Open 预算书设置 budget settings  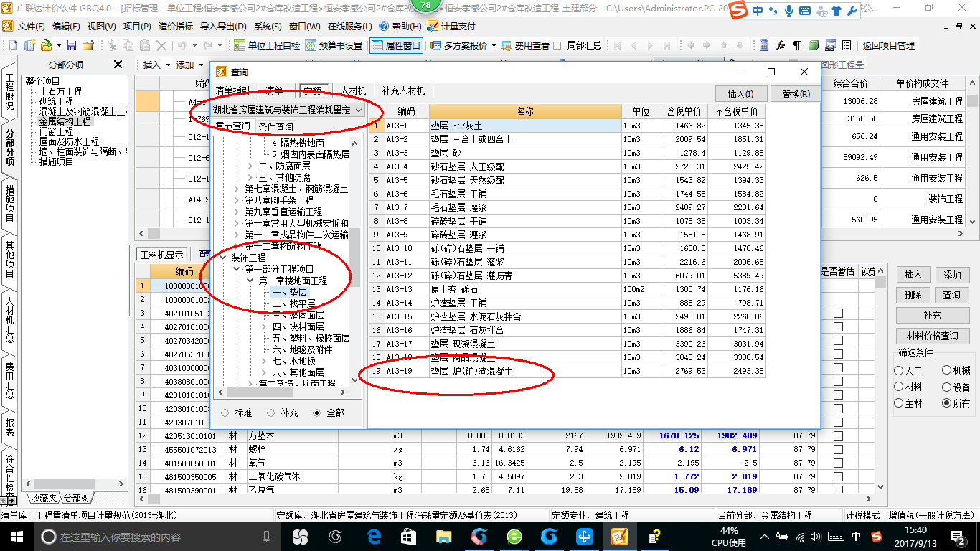point(334,45)
